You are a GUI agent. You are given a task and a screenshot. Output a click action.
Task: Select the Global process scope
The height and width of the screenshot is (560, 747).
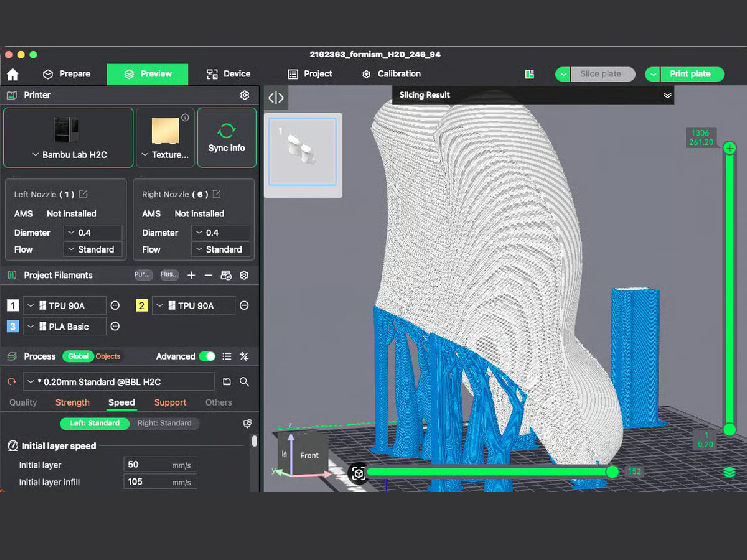(x=78, y=357)
